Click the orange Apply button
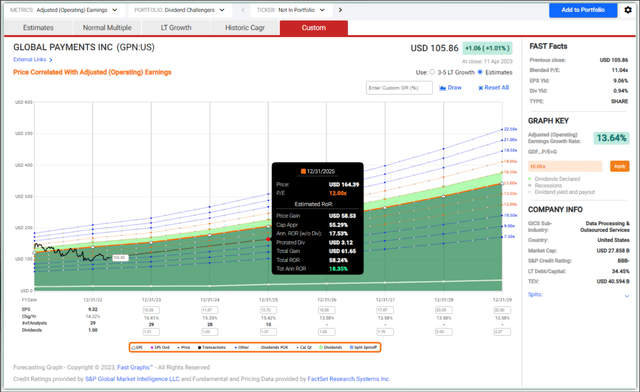The height and width of the screenshot is (392, 640). coord(620,166)
